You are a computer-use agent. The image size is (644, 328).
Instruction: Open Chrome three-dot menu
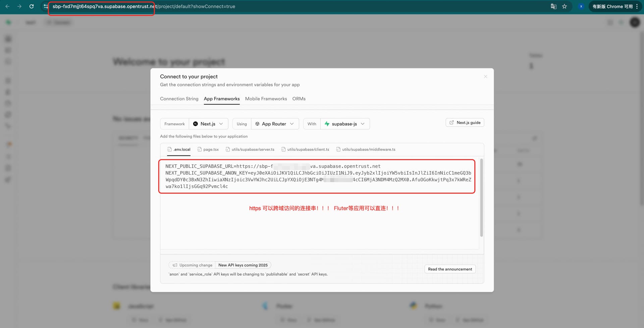tap(637, 6)
